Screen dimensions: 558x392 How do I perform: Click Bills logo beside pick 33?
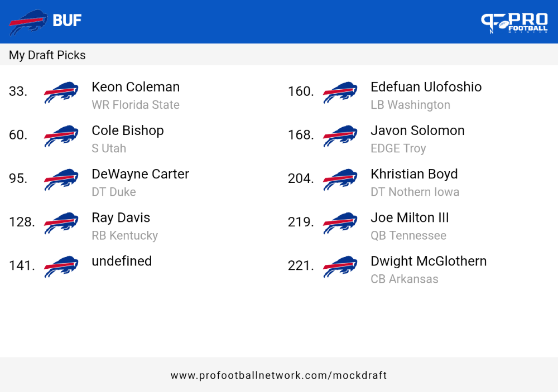[x=61, y=92]
